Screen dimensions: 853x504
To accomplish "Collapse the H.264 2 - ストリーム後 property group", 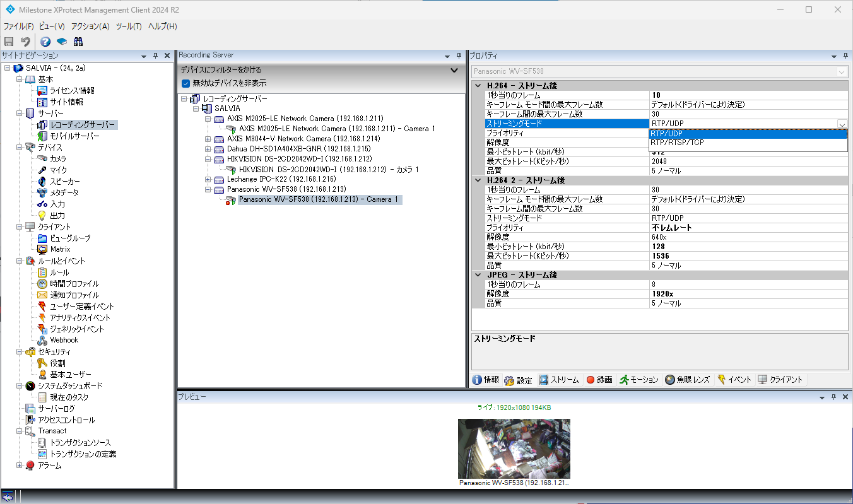I will click(x=479, y=180).
